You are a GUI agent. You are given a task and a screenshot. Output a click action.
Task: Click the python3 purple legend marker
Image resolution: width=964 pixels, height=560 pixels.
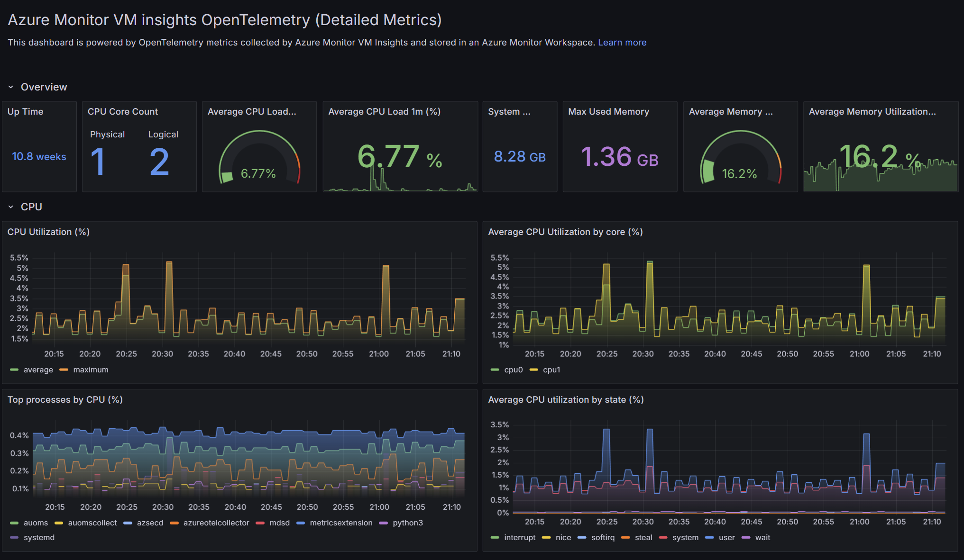tap(383, 523)
